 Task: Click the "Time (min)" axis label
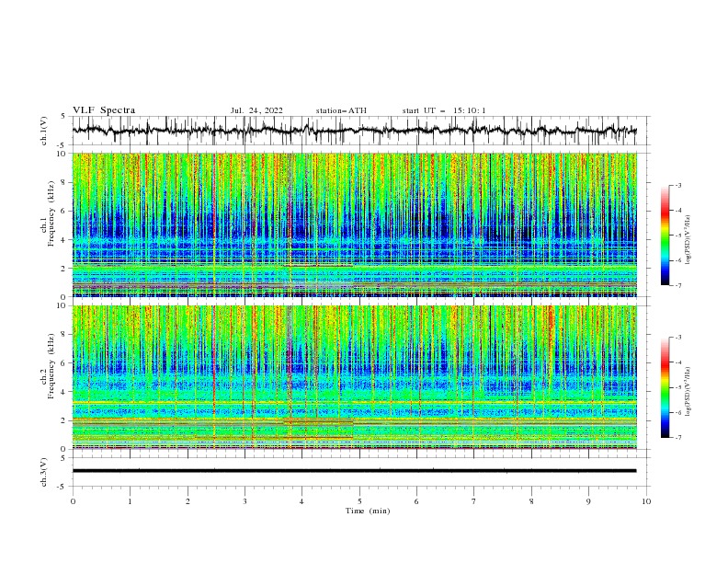coord(368,511)
